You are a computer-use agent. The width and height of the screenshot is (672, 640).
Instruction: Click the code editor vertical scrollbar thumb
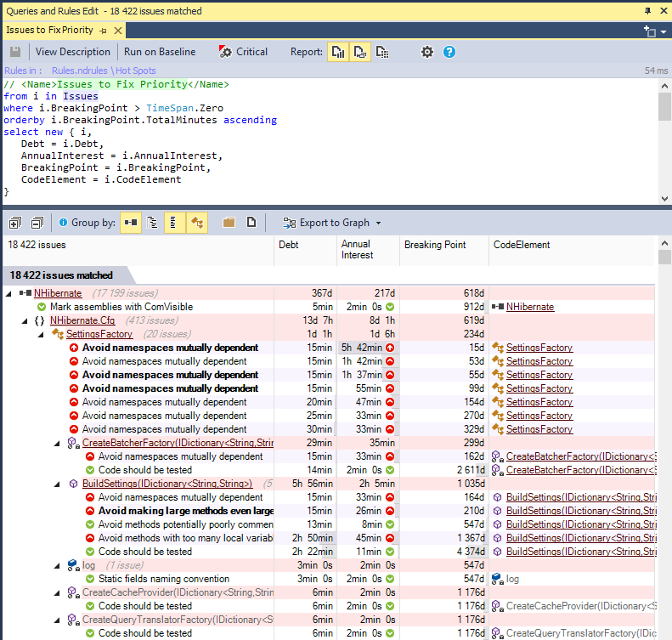[x=664, y=107]
